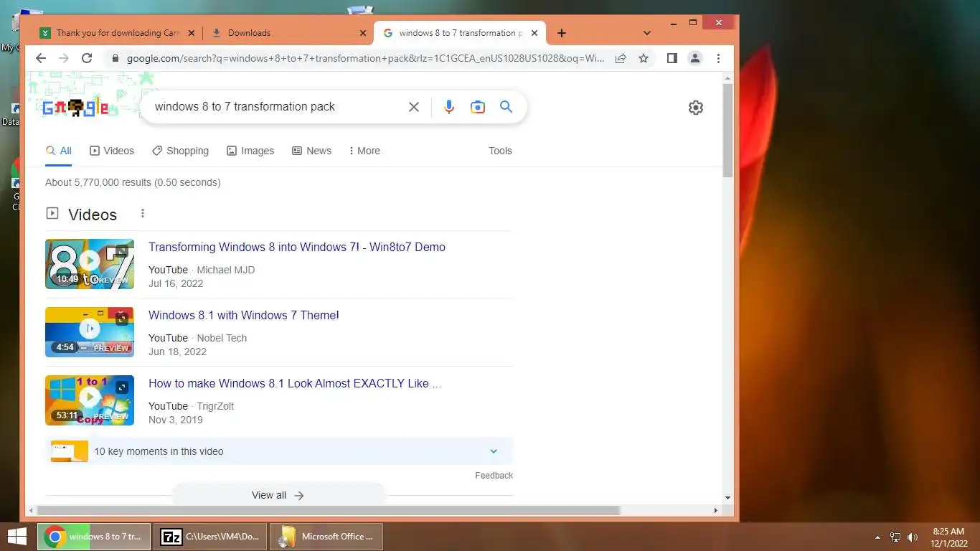Open 7-Zip window from the taskbar
Image resolution: width=980 pixels, height=551 pixels.
pyautogui.click(x=210, y=536)
